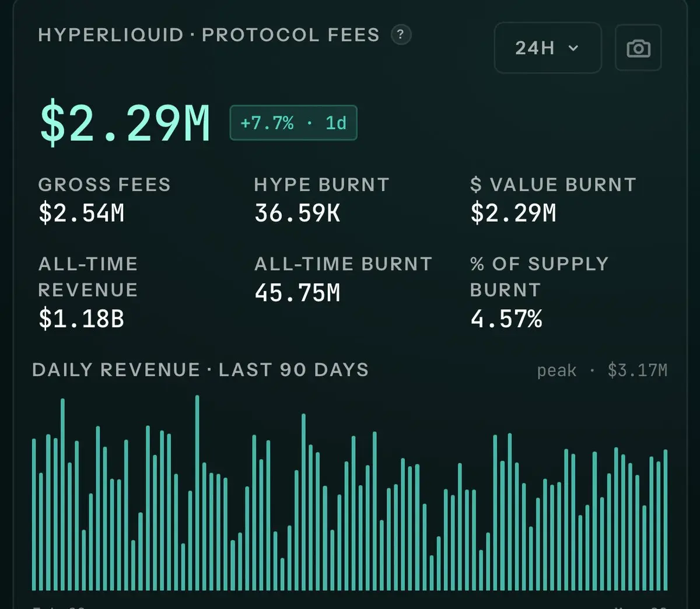This screenshot has width=700, height=609.
Task: Click the Hyperliquid Protocol Fees title
Action: 209,35
